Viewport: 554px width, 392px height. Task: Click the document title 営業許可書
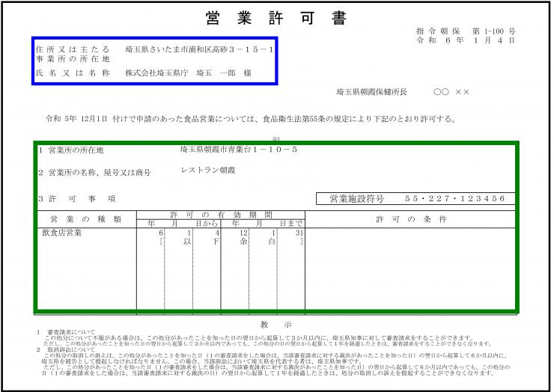coord(276,18)
